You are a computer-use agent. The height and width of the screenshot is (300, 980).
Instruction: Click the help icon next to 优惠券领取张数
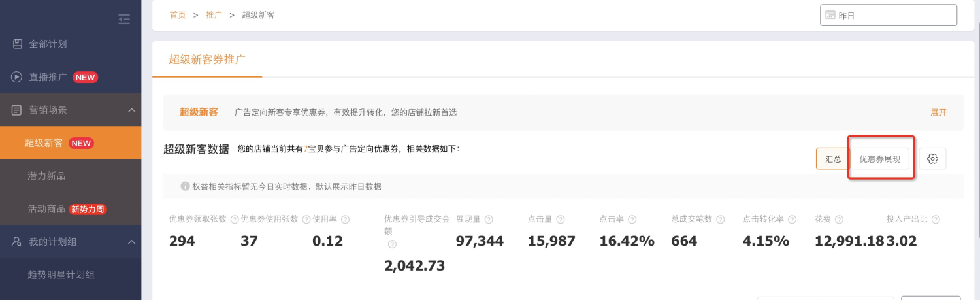click(x=234, y=220)
